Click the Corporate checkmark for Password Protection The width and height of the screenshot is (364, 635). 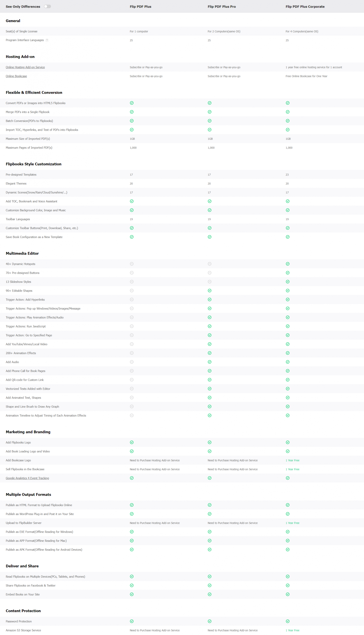287,621
